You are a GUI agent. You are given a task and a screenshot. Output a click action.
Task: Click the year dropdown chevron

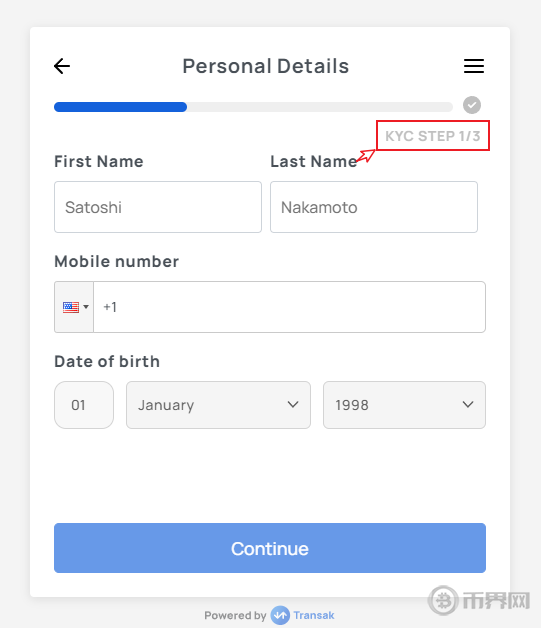click(x=468, y=405)
